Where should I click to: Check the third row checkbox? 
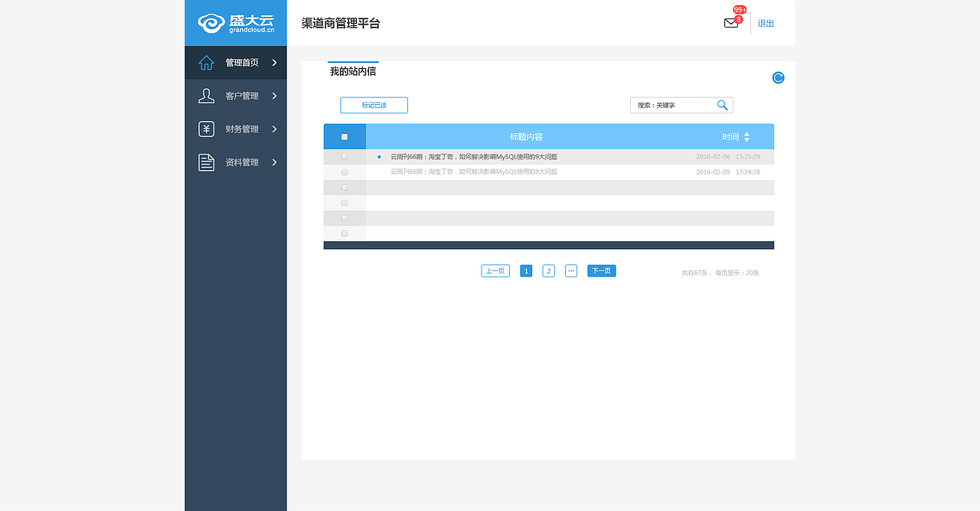tap(345, 187)
